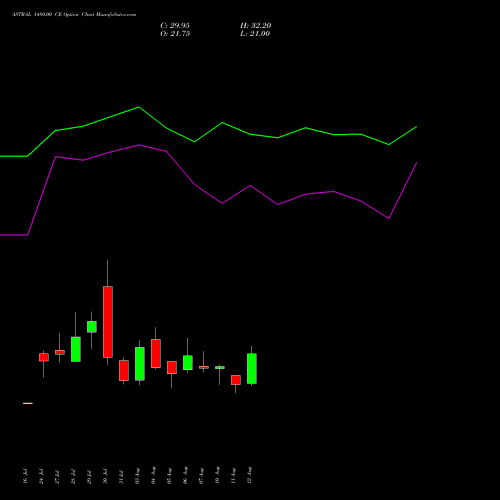Click the 31 Jul date label
This screenshot has height=500, width=500.
[121, 476]
